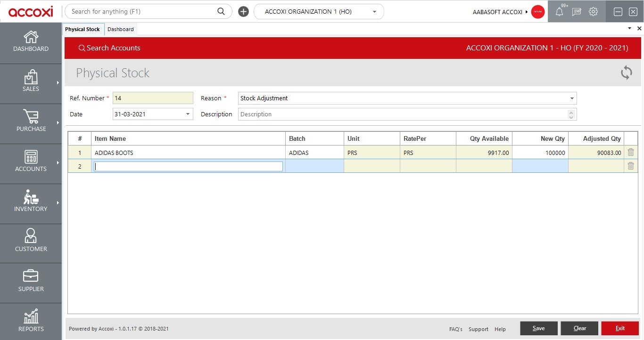Open the Help link
The height and width of the screenshot is (340, 644).
500,329
